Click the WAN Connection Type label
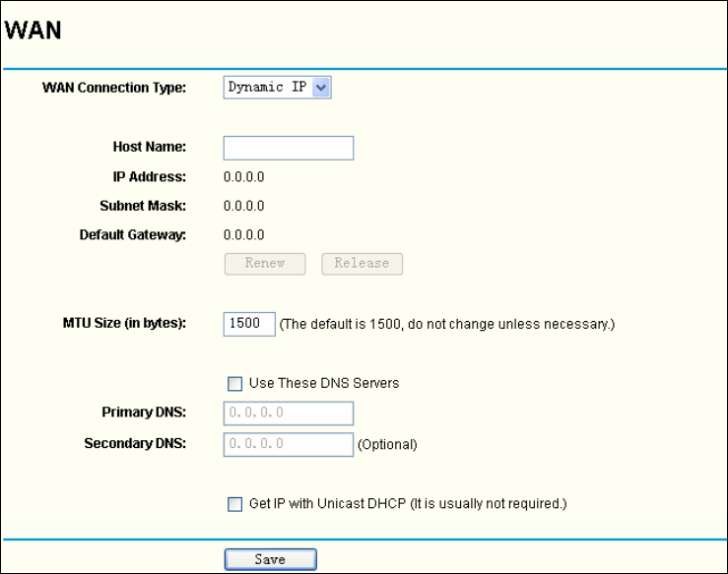The width and height of the screenshot is (728, 574). tap(114, 88)
